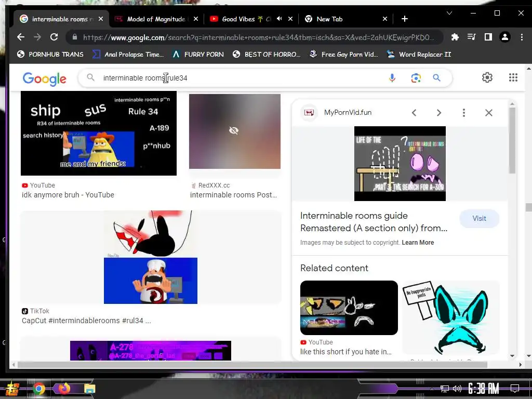Go back to the previous page
Screen dimensions: 532x399
21,37
